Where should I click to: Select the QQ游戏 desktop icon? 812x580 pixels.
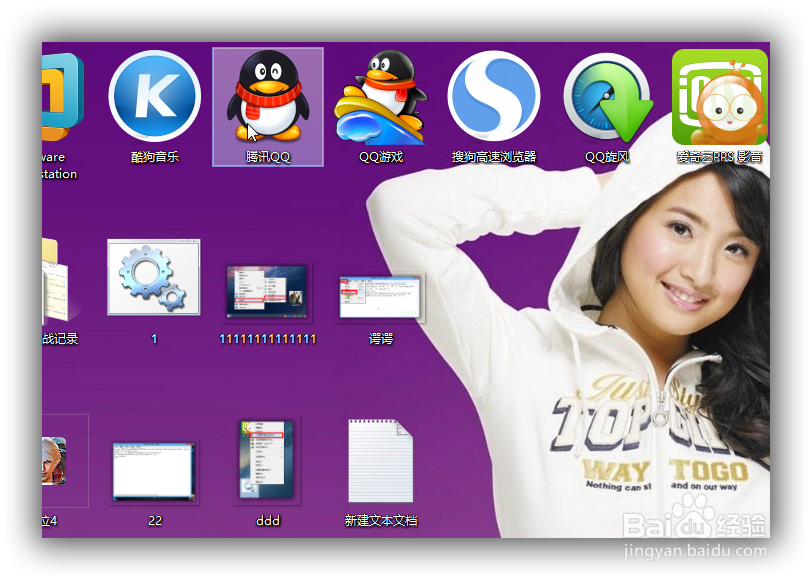click(x=381, y=97)
